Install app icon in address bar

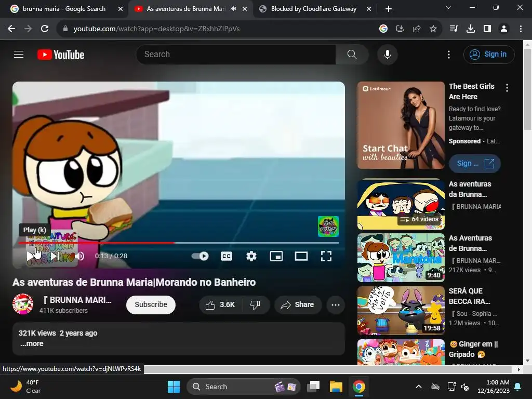tap(400, 29)
